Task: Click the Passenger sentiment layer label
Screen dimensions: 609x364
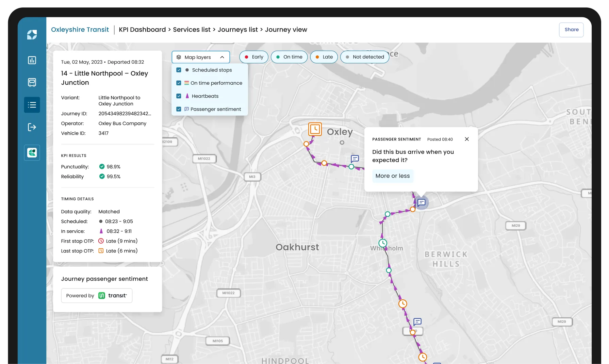Action: click(x=216, y=109)
